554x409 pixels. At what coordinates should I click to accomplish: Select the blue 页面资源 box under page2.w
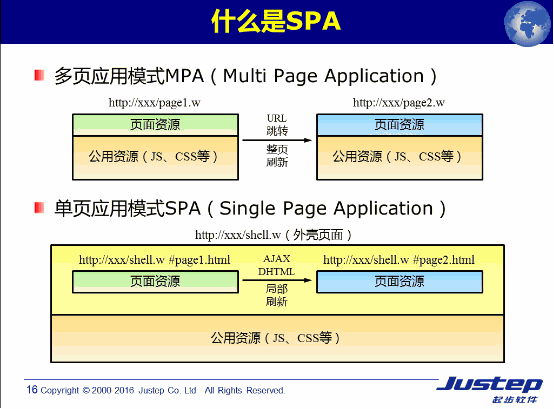pyautogui.click(x=400, y=125)
